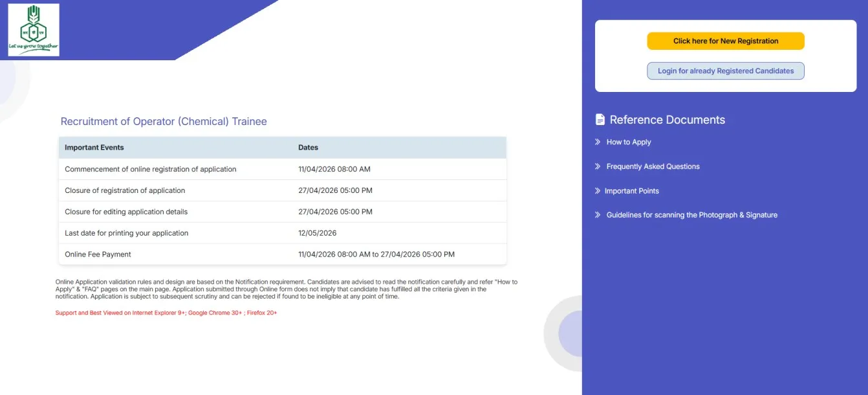The width and height of the screenshot is (868, 395).
Task: Click the organization logo in the header
Action: [34, 30]
